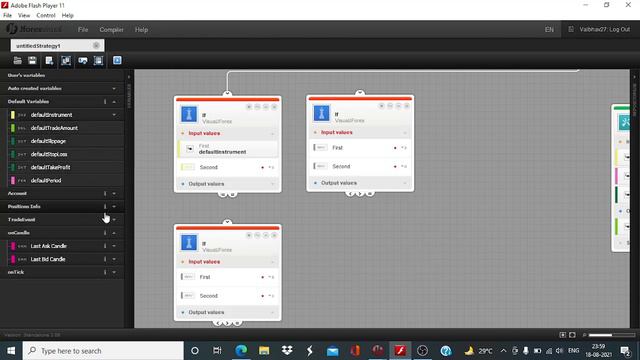640x360 pixels.
Task: Open Flash Player View menu
Action: pos(24,15)
